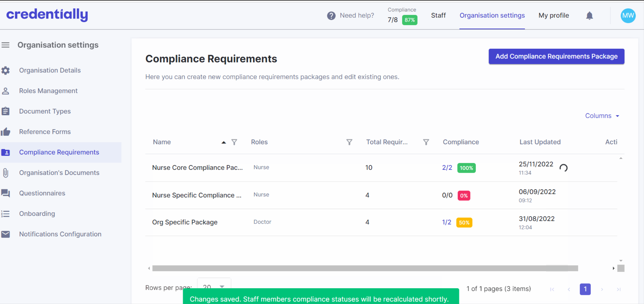The image size is (644, 304).
Task: Go to last page of results
Action: point(619,289)
